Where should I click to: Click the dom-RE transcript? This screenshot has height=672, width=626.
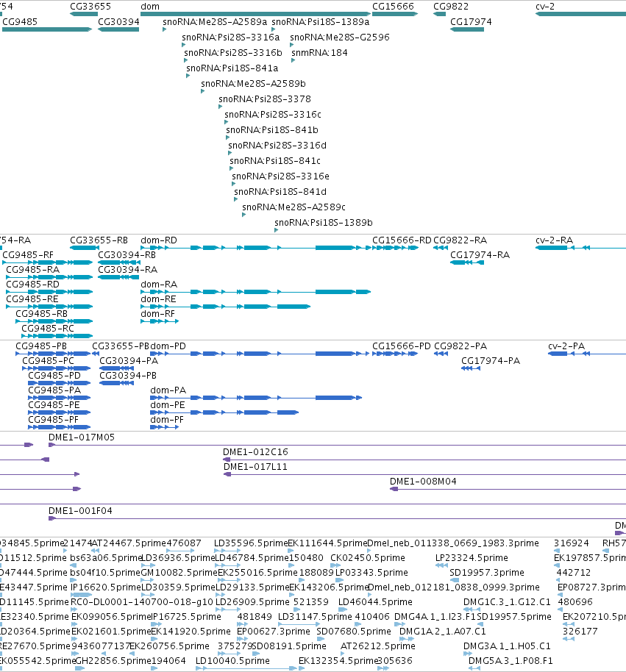click(226, 307)
